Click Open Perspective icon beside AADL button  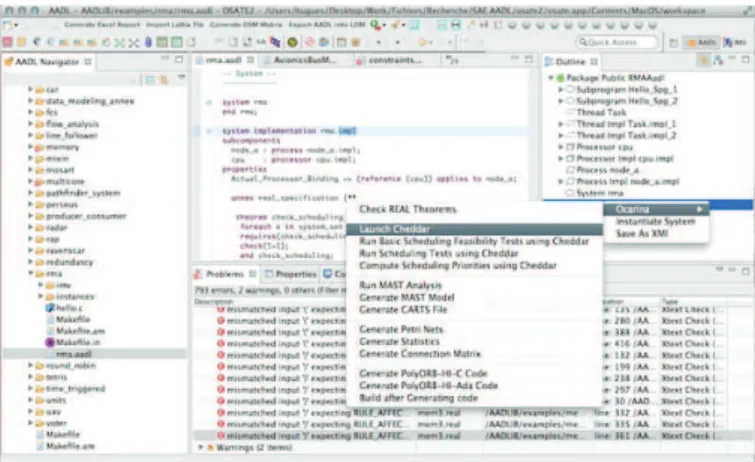[674, 43]
